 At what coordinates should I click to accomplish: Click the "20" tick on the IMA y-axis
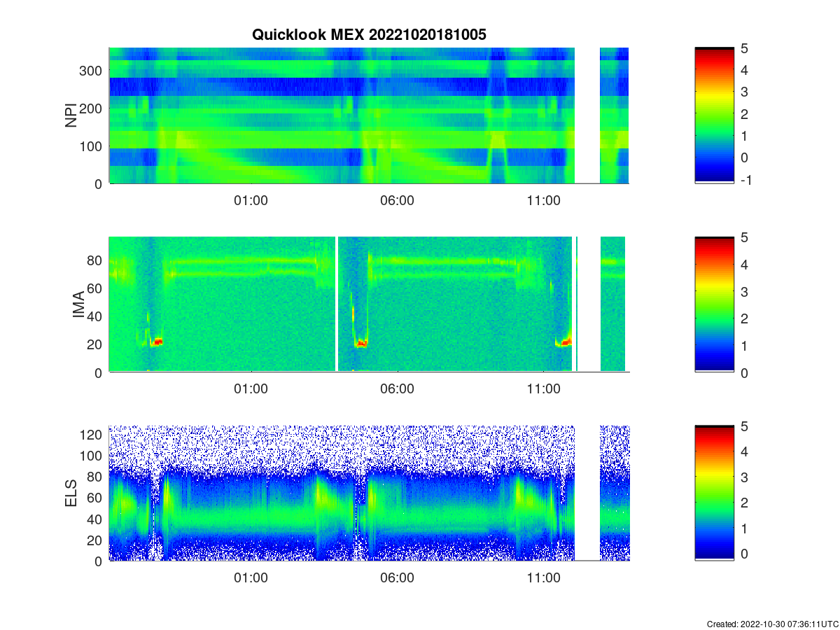(96, 344)
